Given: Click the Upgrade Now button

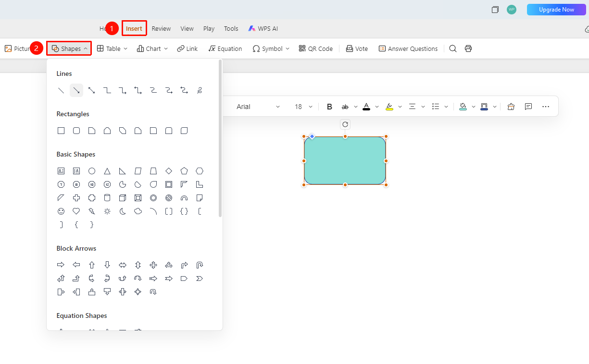Looking at the screenshot, I should coord(556,10).
